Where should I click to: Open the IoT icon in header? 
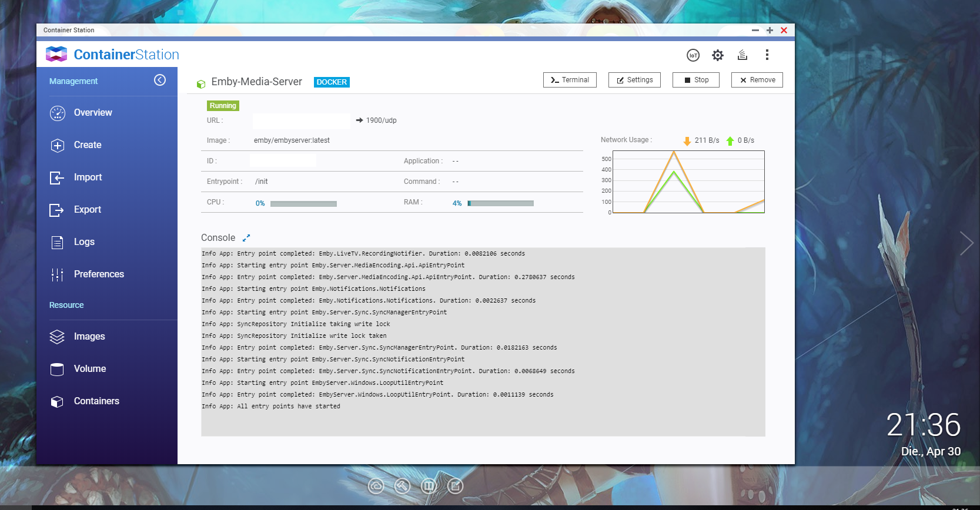(693, 55)
